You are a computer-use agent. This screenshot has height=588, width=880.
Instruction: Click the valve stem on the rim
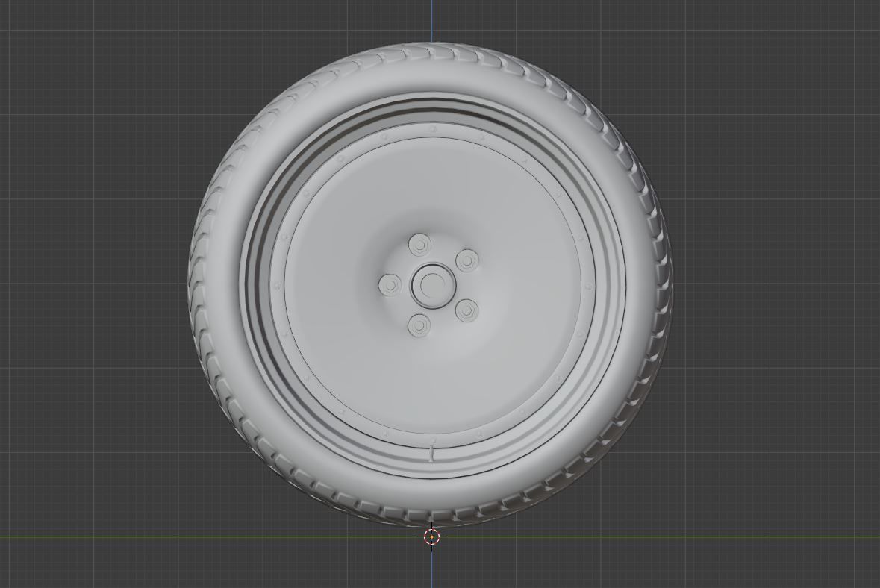(431, 454)
